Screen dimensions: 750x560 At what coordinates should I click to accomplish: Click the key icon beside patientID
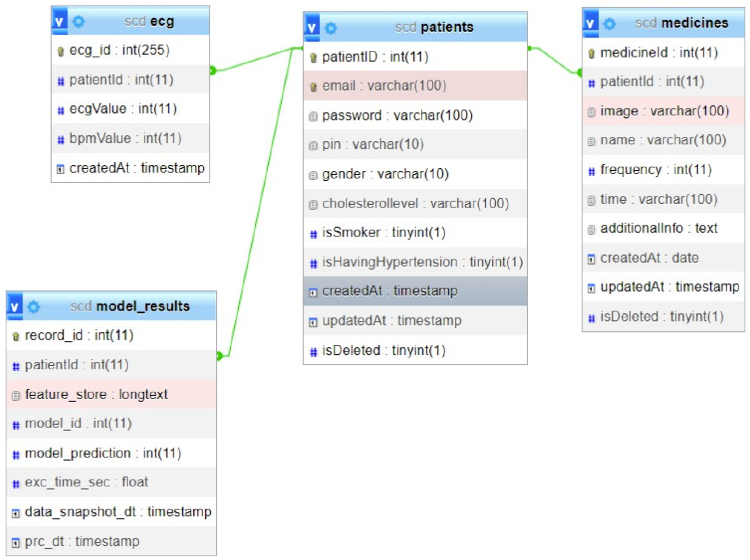coord(313,58)
